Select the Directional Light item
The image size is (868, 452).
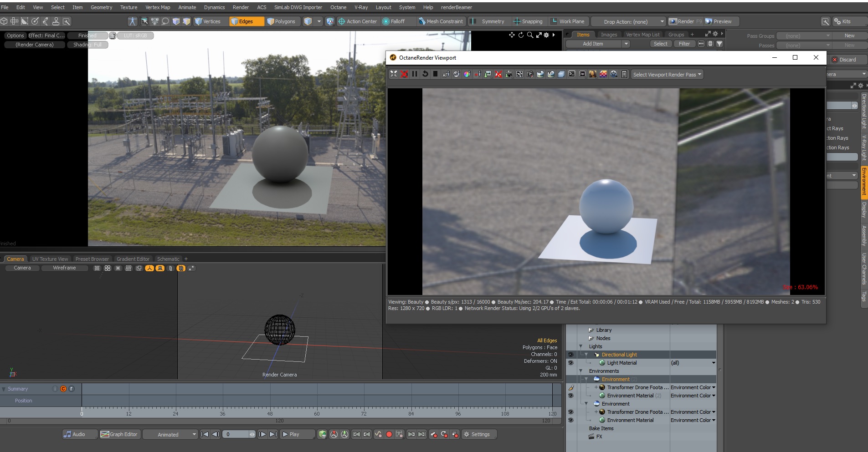tap(619, 355)
